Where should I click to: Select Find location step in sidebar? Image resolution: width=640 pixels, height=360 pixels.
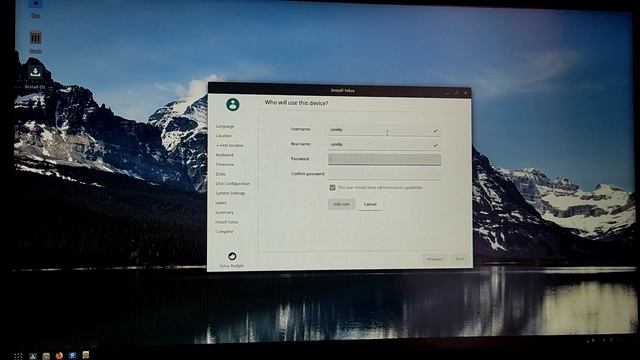click(230, 145)
